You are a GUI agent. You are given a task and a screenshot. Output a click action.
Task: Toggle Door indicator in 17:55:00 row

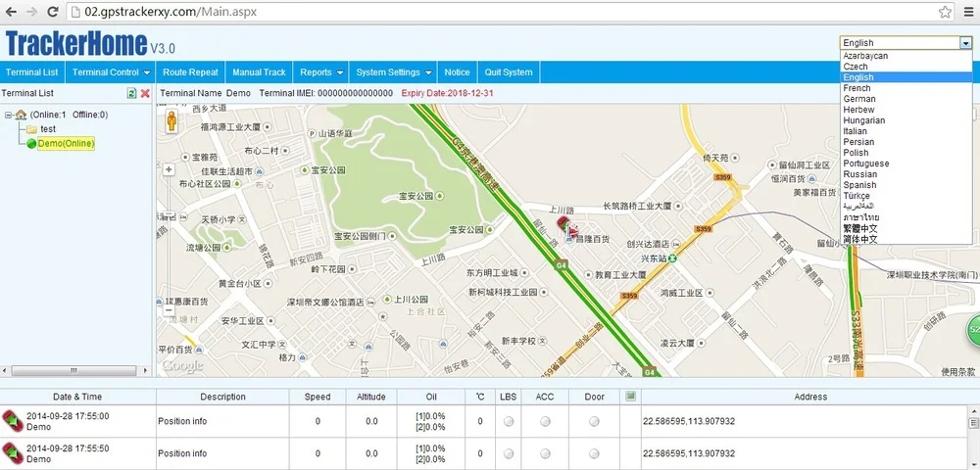pos(595,422)
